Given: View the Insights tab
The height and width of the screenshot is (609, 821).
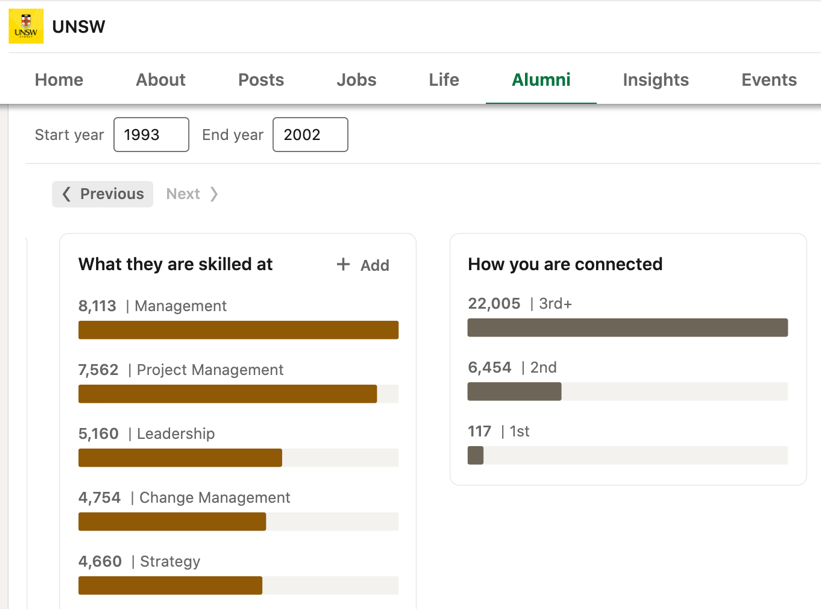Looking at the screenshot, I should (656, 80).
